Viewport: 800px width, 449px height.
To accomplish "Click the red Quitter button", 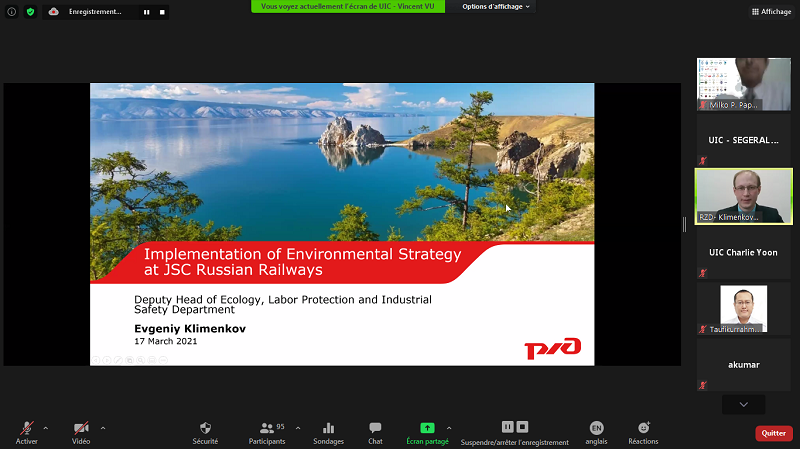I will (x=774, y=433).
